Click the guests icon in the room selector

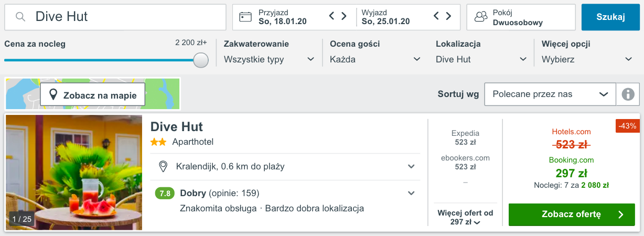pos(481,17)
